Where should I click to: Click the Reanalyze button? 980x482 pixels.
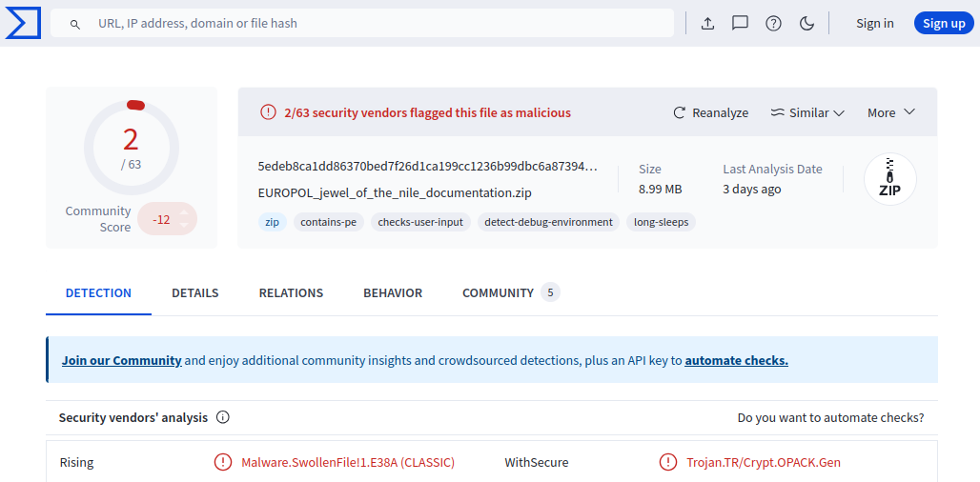[x=710, y=113]
